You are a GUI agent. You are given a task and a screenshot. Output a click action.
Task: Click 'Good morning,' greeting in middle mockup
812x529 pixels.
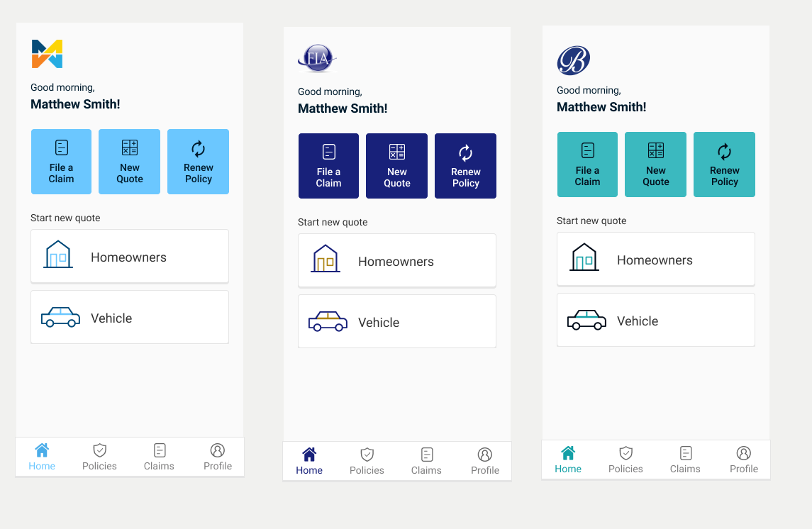pyautogui.click(x=330, y=91)
